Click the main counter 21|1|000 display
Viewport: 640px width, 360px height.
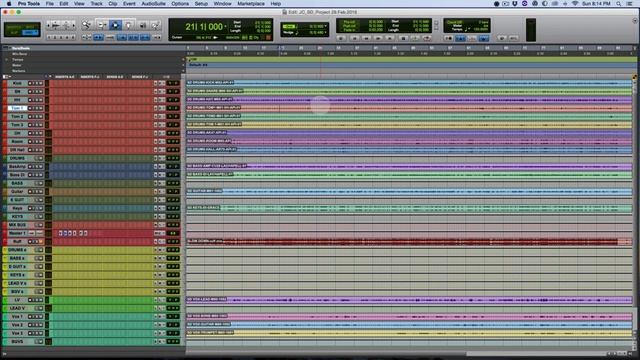tap(204, 27)
